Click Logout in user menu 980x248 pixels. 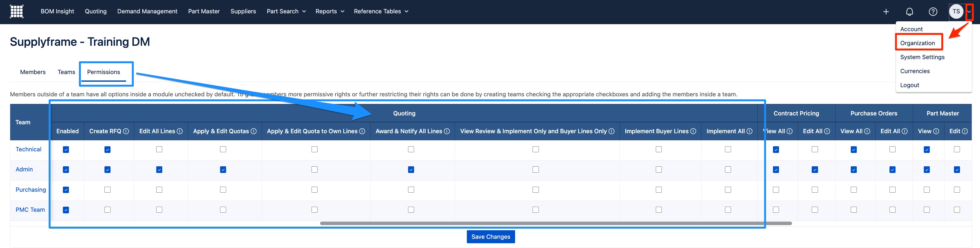click(x=910, y=85)
